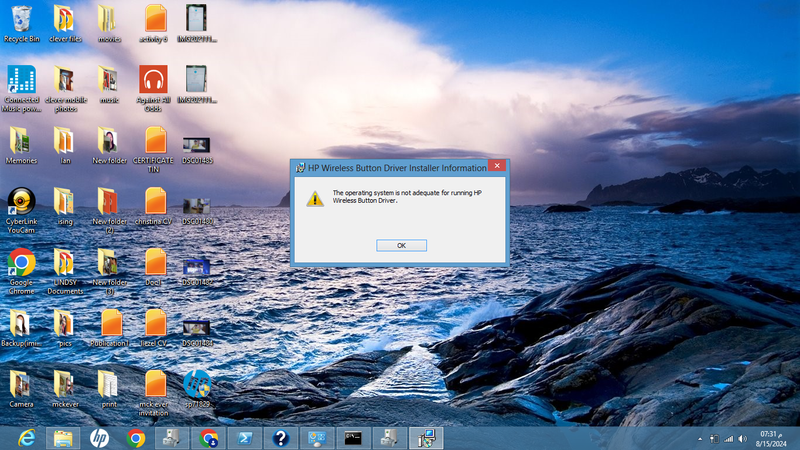Select the LINDSY Documents folder

[x=65, y=271]
